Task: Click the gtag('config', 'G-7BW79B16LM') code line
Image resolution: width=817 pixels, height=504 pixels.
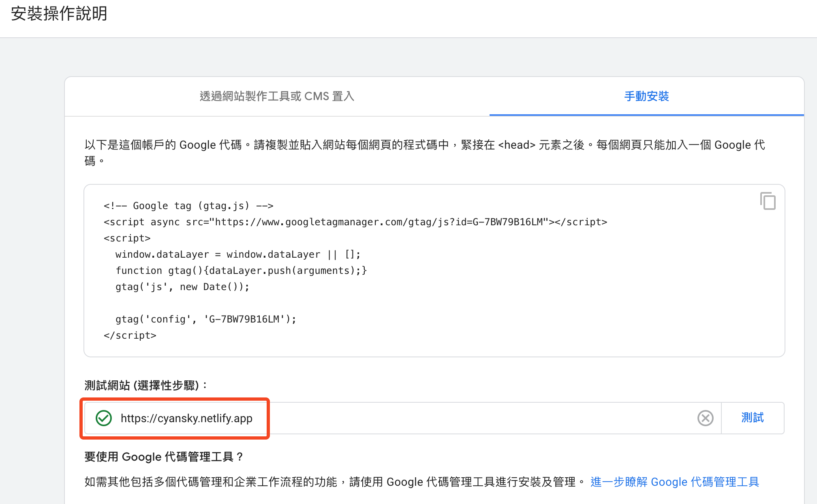Action: click(x=206, y=319)
